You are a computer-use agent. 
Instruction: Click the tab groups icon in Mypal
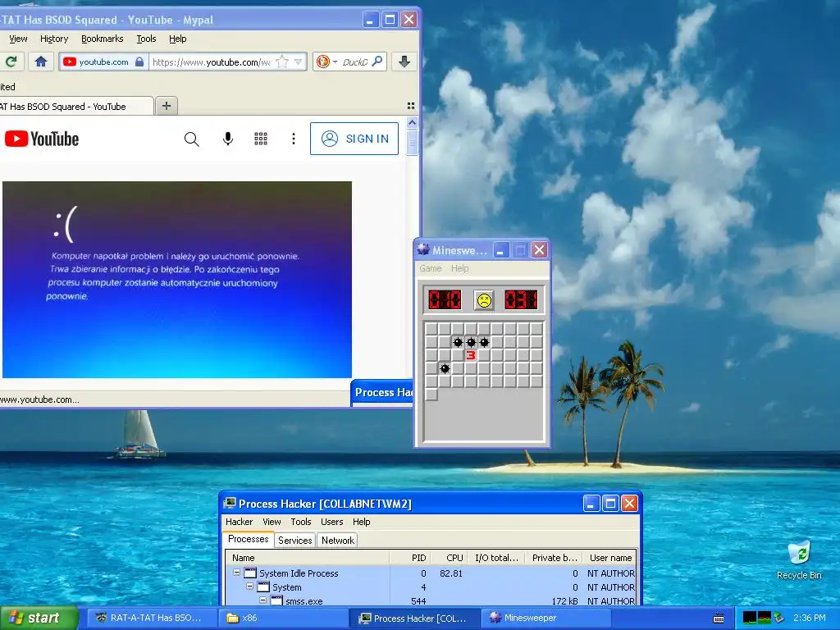(x=411, y=106)
